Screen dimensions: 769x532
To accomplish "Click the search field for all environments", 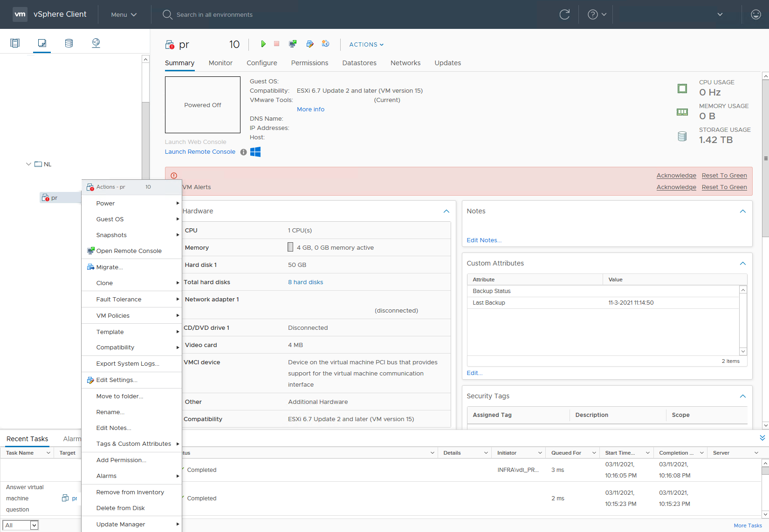I will 214,14.
